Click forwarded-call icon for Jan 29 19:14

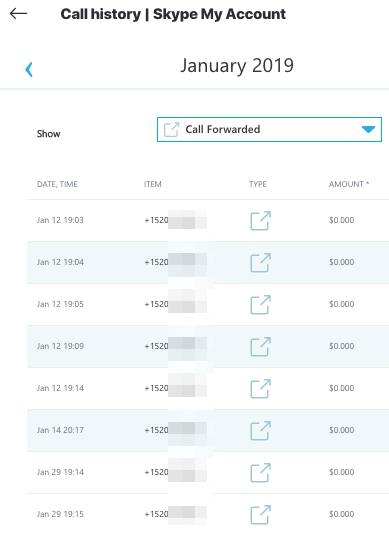coord(260,472)
